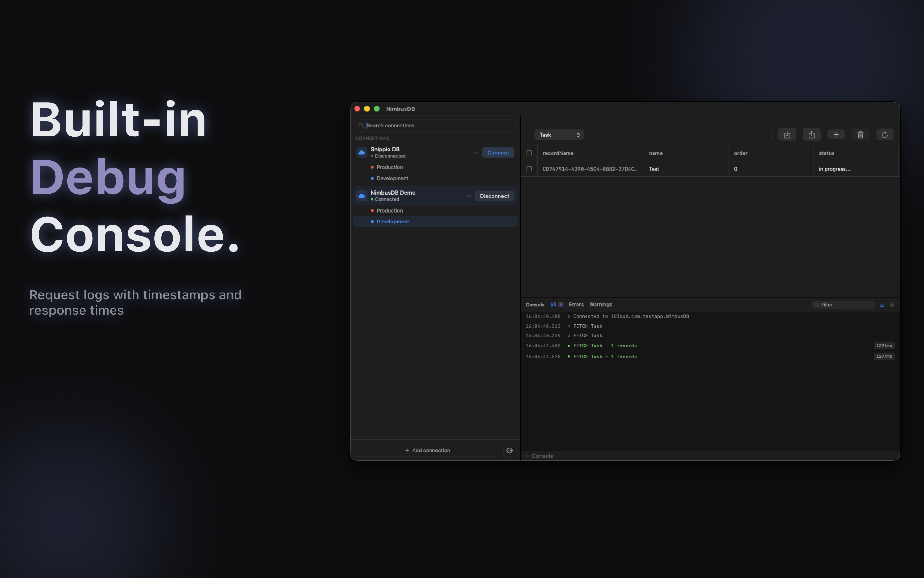Disconnect from NimbusDB Demo
This screenshot has height=578, width=924.
(x=494, y=196)
